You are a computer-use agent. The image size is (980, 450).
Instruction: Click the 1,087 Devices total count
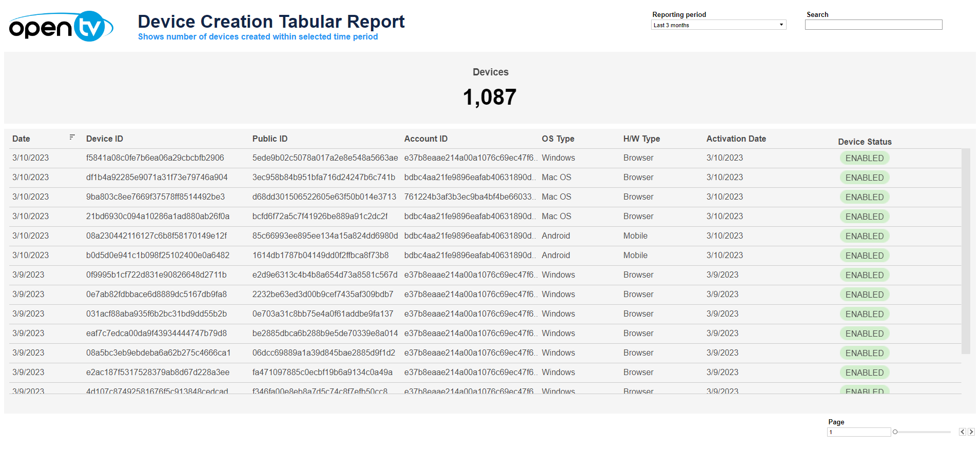click(489, 97)
